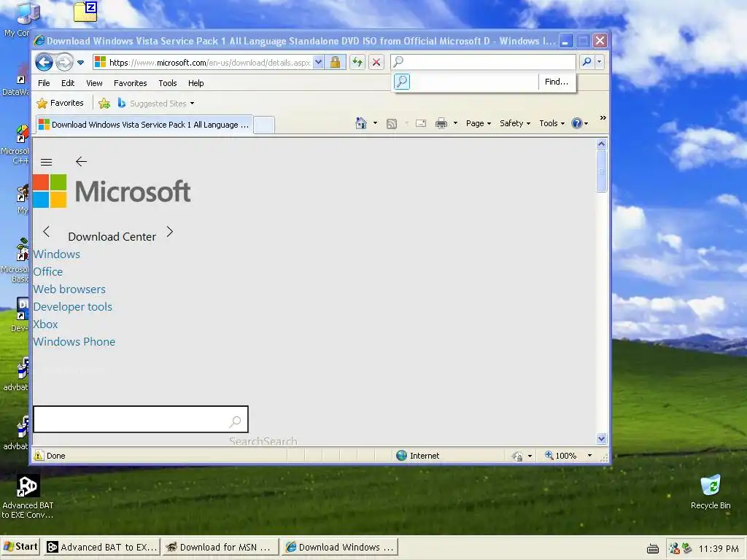The image size is (747, 560).
Task: Expand the address bar URL history dropdown
Action: coord(319,63)
